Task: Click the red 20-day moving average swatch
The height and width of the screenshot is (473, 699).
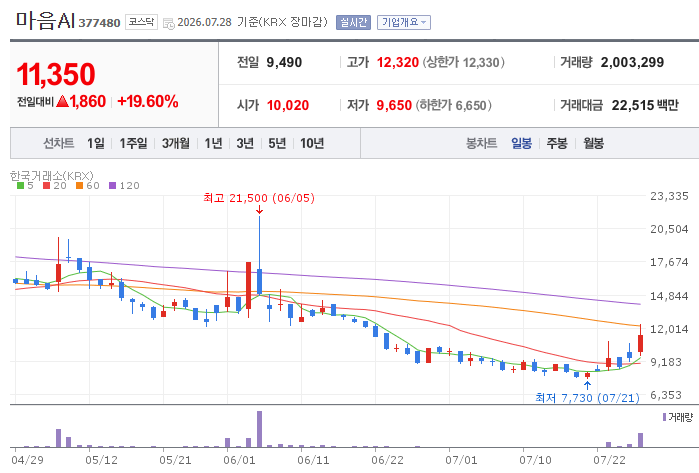Action: point(46,185)
